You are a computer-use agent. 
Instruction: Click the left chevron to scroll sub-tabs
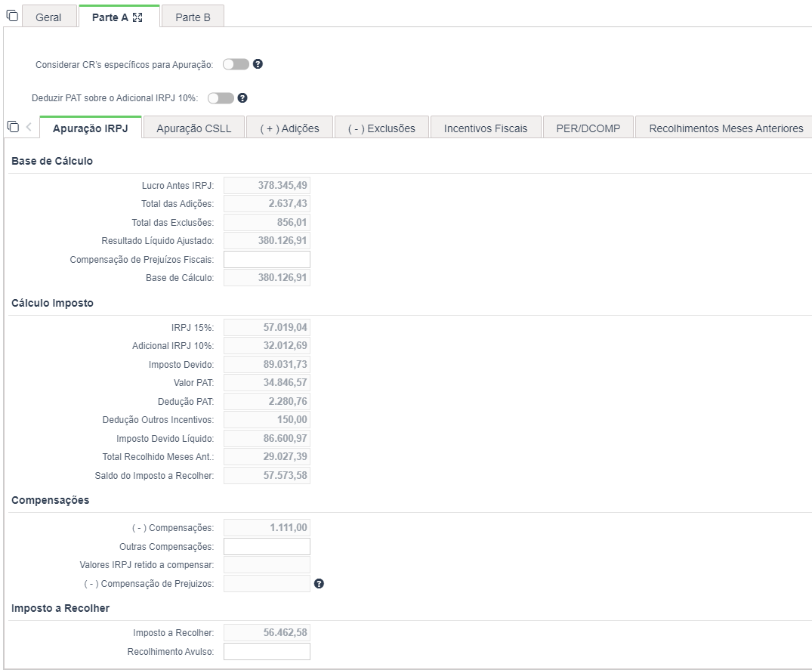(29, 127)
